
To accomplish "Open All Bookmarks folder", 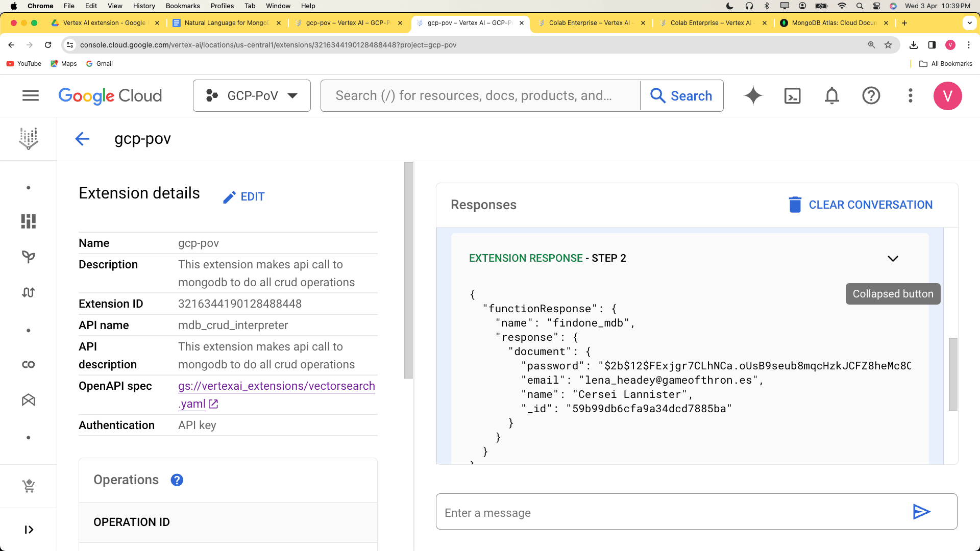I will [x=946, y=64].
